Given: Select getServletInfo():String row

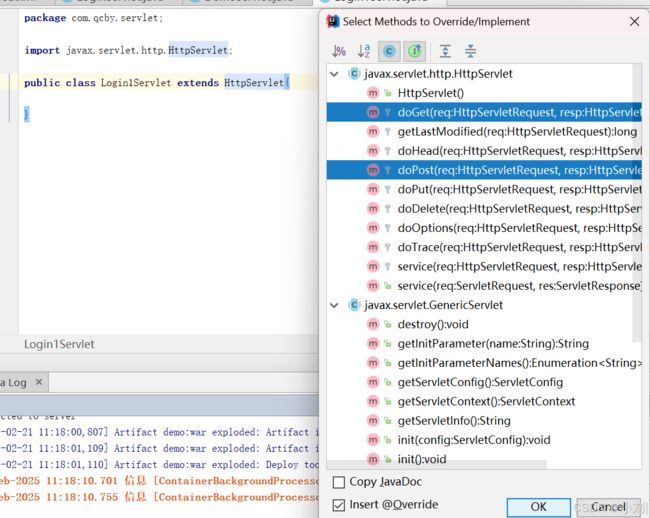Looking at the screenshot, I should click(x=484, y=421).
